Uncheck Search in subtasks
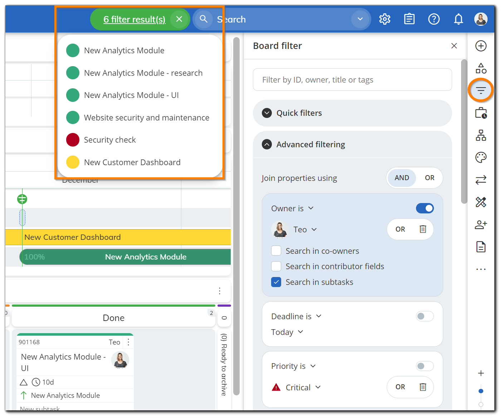This screenshot has height=420, width=504. click(x=276, y=282)
